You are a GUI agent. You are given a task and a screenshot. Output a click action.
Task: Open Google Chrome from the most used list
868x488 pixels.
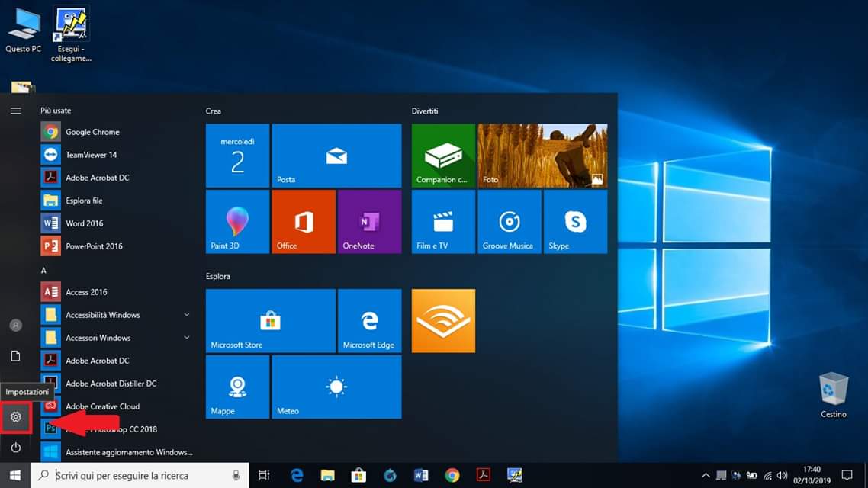116,132
